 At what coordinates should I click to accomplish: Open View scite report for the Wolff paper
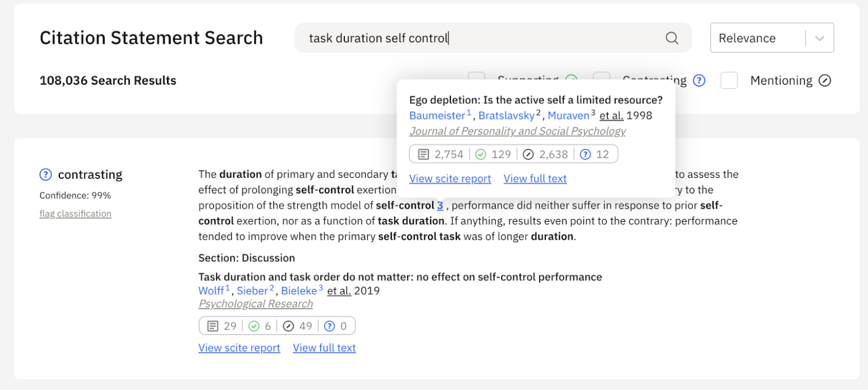pyautogui.click(x=239, y=347)
